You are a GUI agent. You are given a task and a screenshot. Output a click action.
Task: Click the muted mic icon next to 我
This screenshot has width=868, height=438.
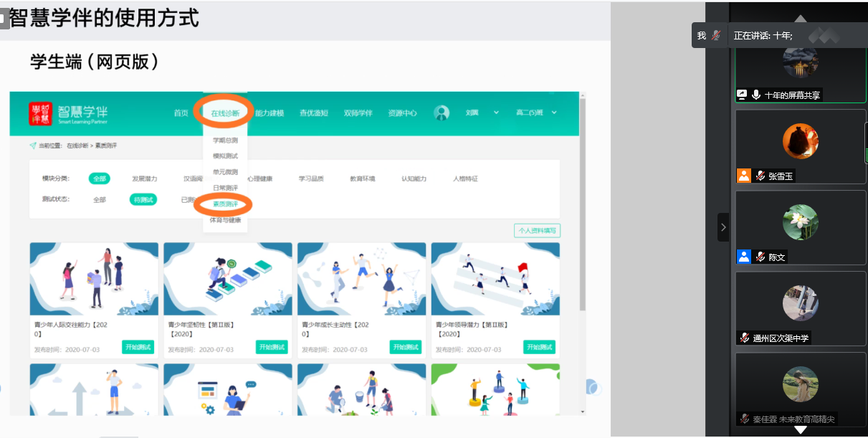[x=716, y=35]
